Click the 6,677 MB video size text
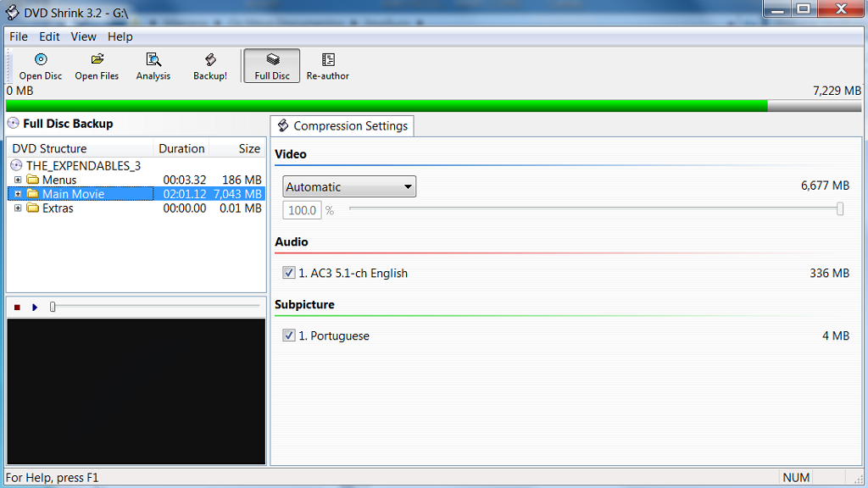 (825, 186)
